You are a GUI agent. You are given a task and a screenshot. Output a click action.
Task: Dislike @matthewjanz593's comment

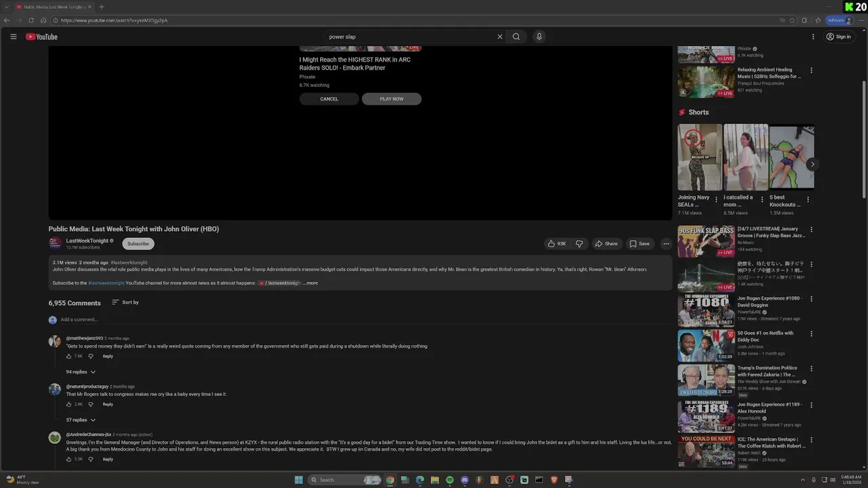coord(90,356)
